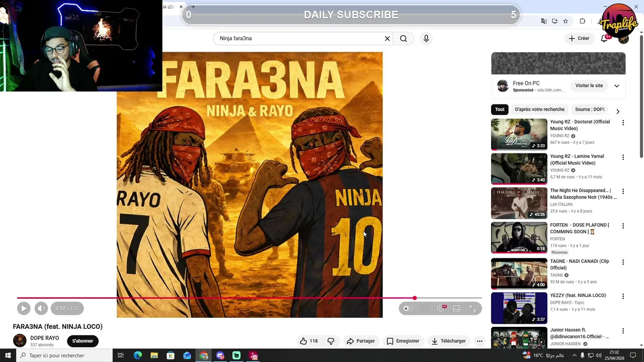Image resolution: width=644 pixels, height=362 pixels.
Task: Click the Partager button
Action: click(x=361, y=341)
